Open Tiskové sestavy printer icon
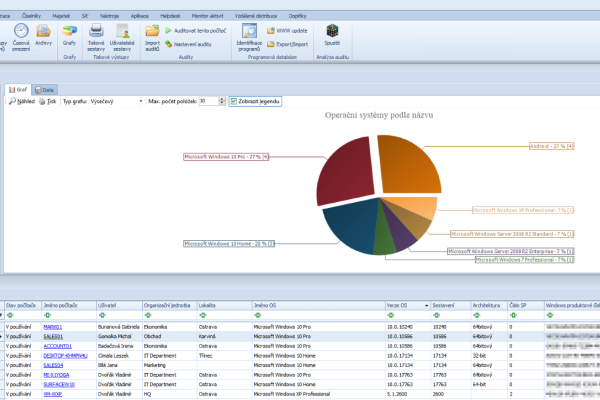 [96, 31]
